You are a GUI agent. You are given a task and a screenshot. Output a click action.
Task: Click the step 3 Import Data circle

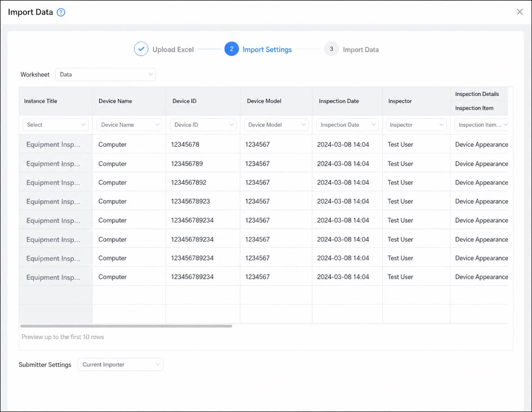click(x=331, y=49)
